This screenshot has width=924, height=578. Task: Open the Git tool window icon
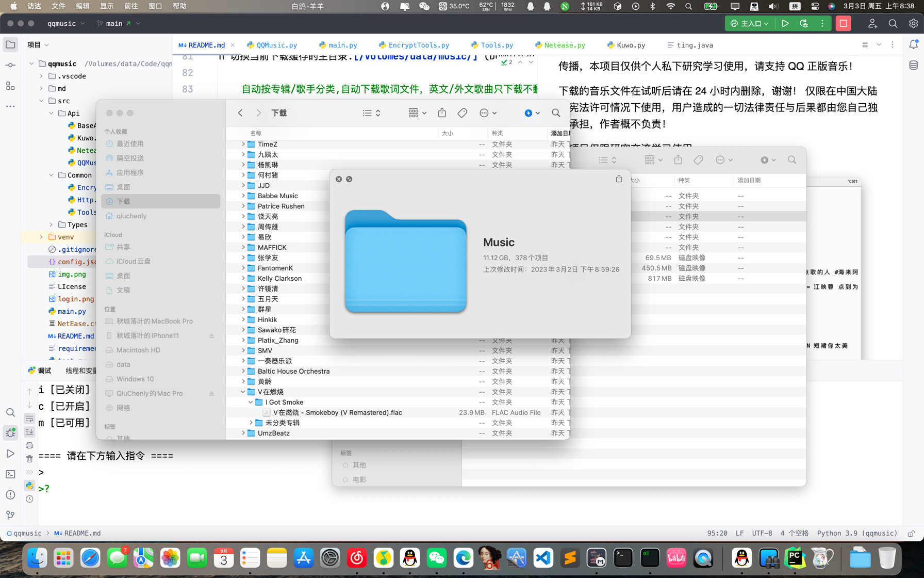pyautogui.click(x=10, y=515)
